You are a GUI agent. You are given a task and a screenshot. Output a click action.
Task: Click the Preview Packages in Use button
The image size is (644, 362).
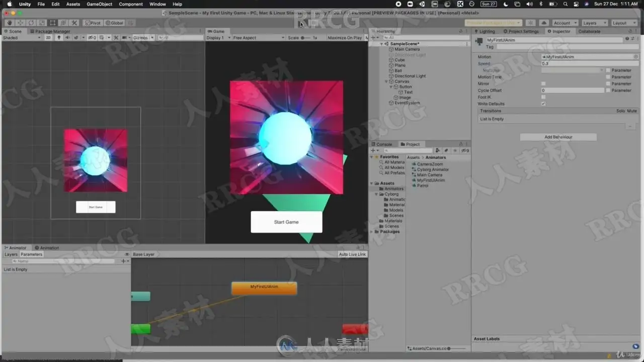[493, 23]
